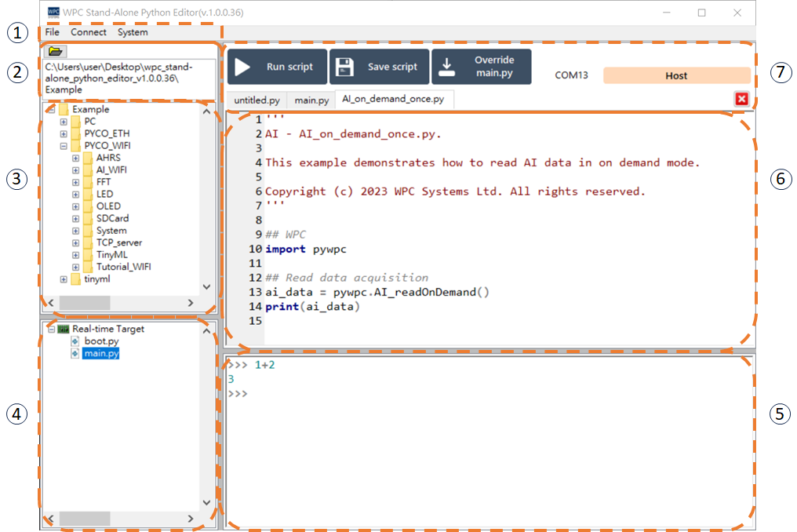Expand the PC folder in Example tree
The image size is (797, 532).
64,122
